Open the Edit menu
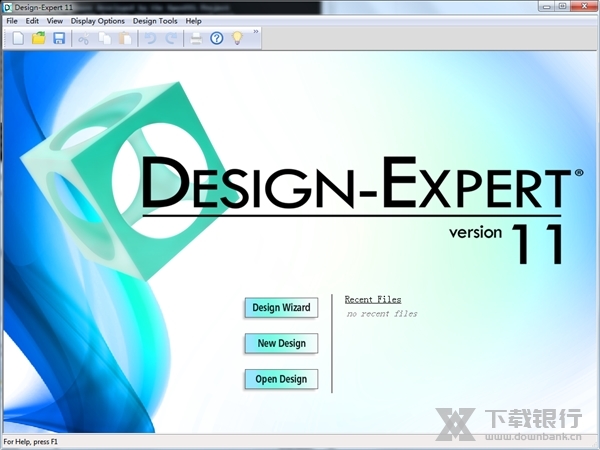The width and height of the screenshot is (600, 450). [x=32, y=21]
